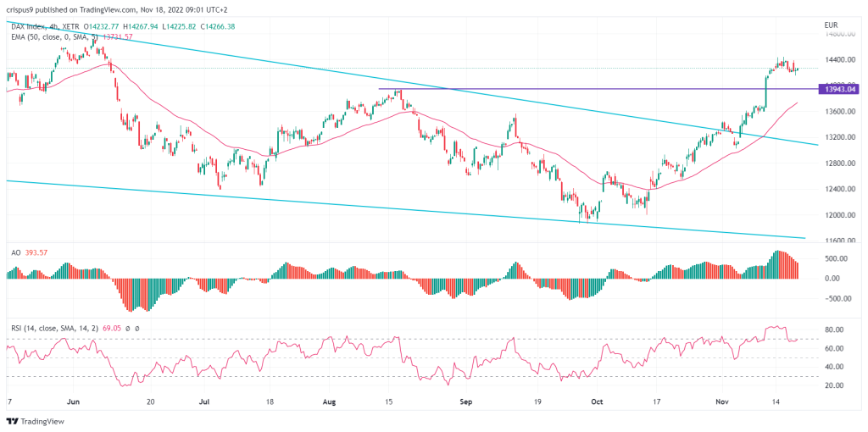Click the RSI value 69.05
Screen dimensions: 868x432
(113, 329)
